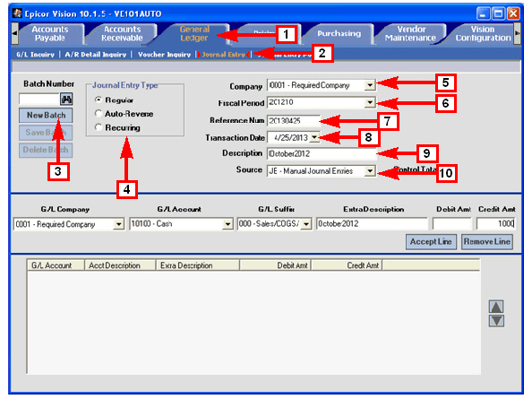532x399 pixels.
Task: Click the Remove Line button
Action: click(487, 242)
